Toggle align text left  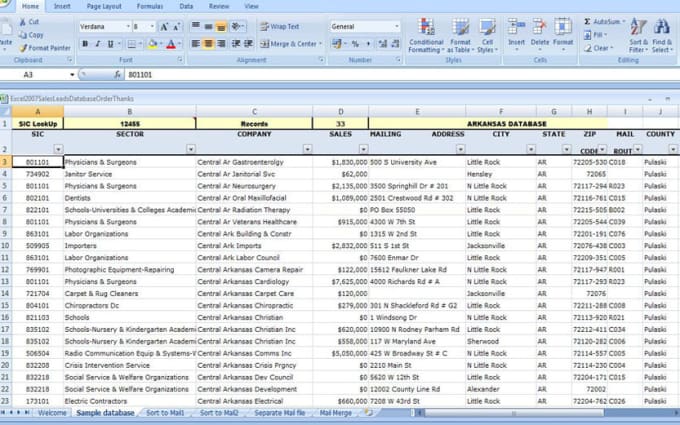(196, 44)
